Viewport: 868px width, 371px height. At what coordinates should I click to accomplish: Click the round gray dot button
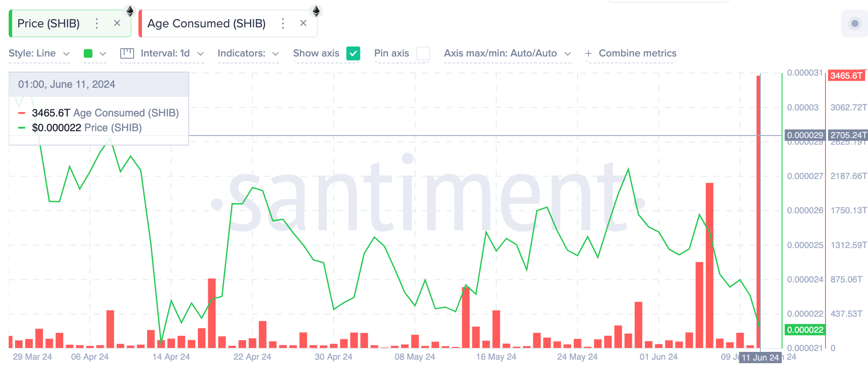(855, 23)
